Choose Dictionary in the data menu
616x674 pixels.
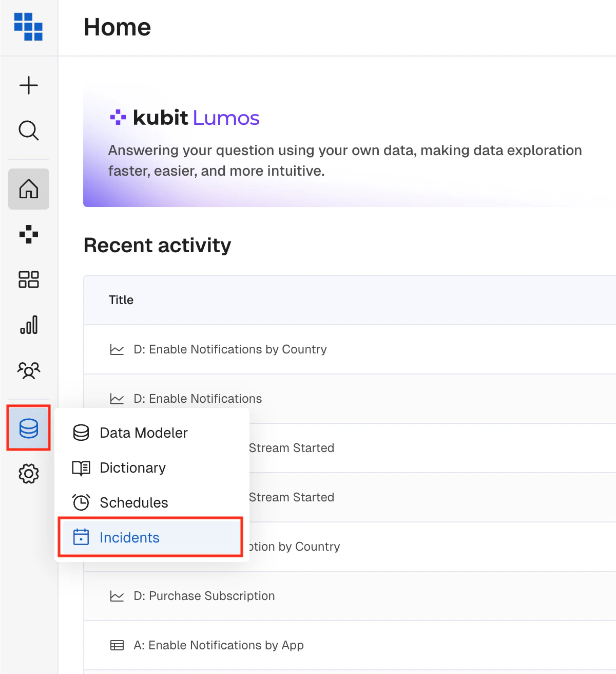pos(132,468)
